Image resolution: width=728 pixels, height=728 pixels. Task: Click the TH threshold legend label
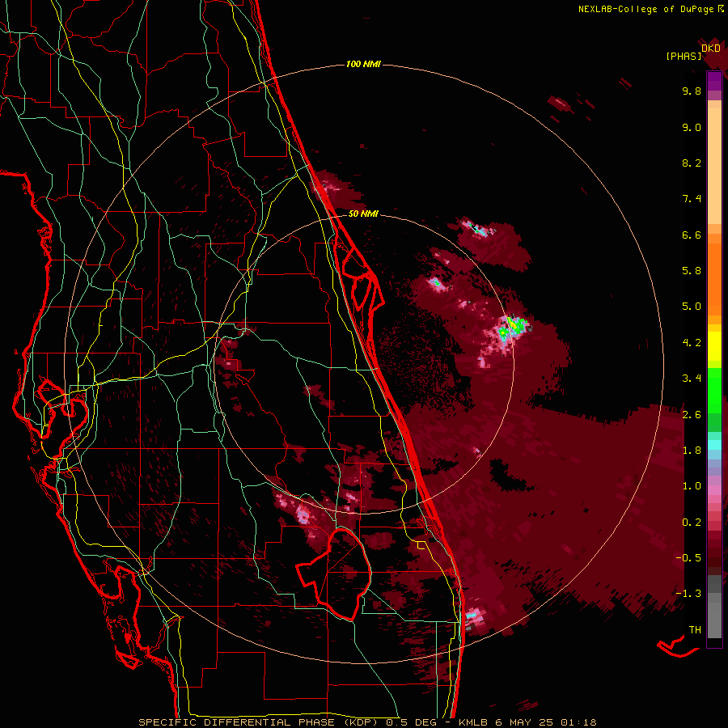click(695, 630)
